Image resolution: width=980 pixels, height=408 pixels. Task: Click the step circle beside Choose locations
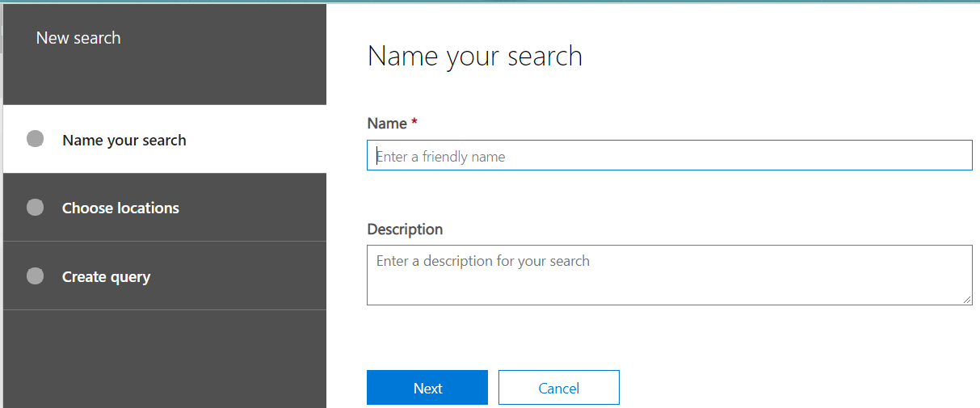[35, 207]
